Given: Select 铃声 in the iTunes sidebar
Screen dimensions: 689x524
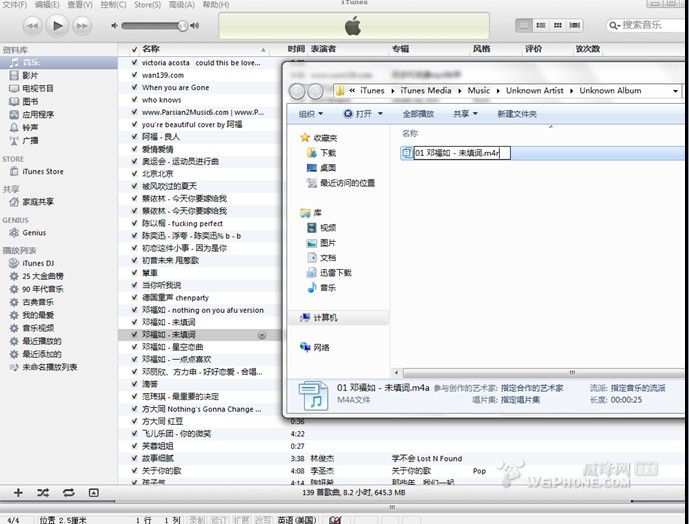Looking at the screenshot, I should [30, 127].
